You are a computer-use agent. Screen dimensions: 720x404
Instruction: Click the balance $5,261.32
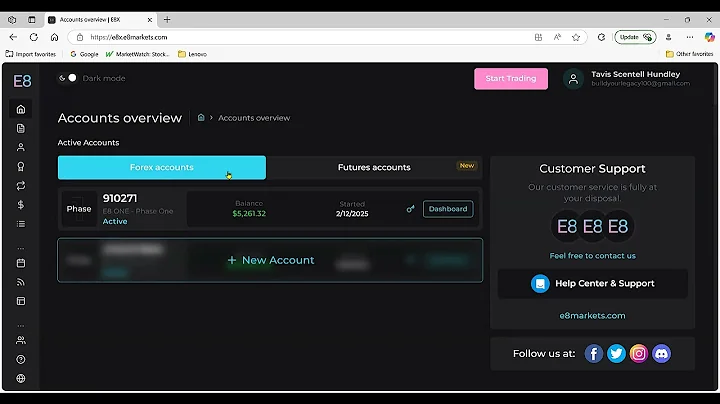click(x=249, y=213)
